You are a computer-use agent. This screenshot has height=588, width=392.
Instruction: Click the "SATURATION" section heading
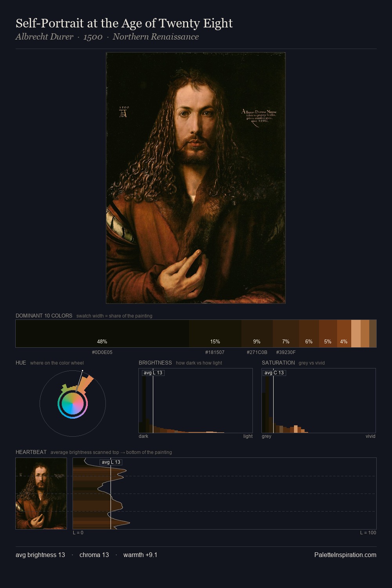[x=278, y=363]
